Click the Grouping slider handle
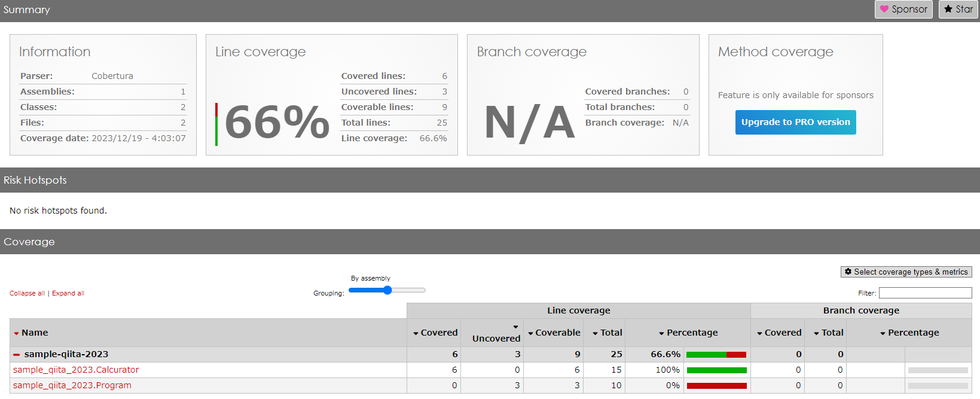 (x=387, y=290)
